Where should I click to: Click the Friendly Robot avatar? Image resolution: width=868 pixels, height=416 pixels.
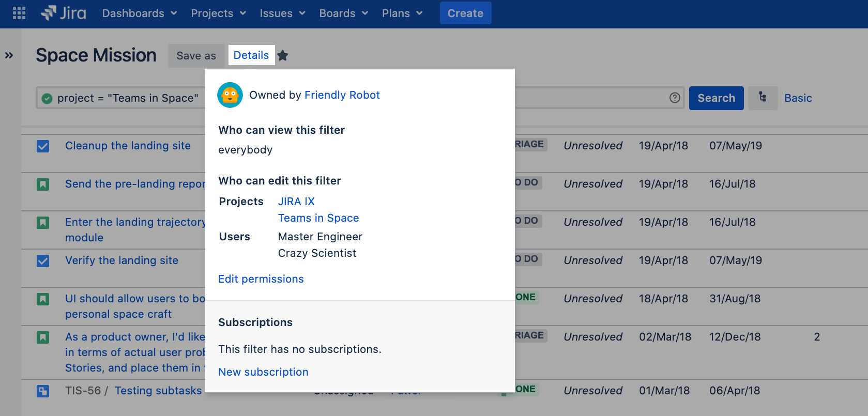click(x=230, y=95)
